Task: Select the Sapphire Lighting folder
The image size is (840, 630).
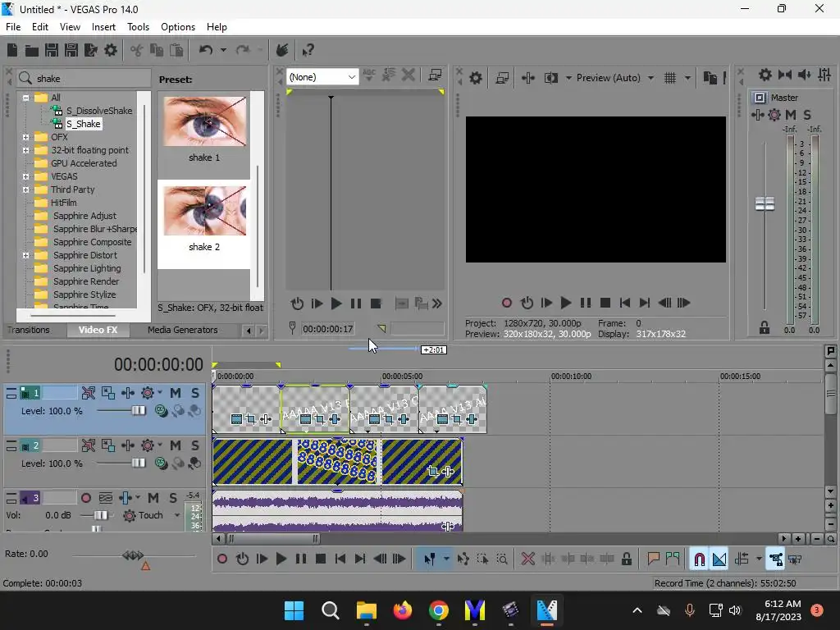Action: [x=87, y=268]
